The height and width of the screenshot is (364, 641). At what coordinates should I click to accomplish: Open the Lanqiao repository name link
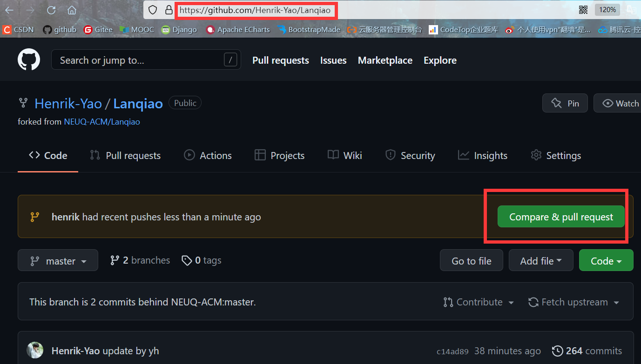pos(138,103)
